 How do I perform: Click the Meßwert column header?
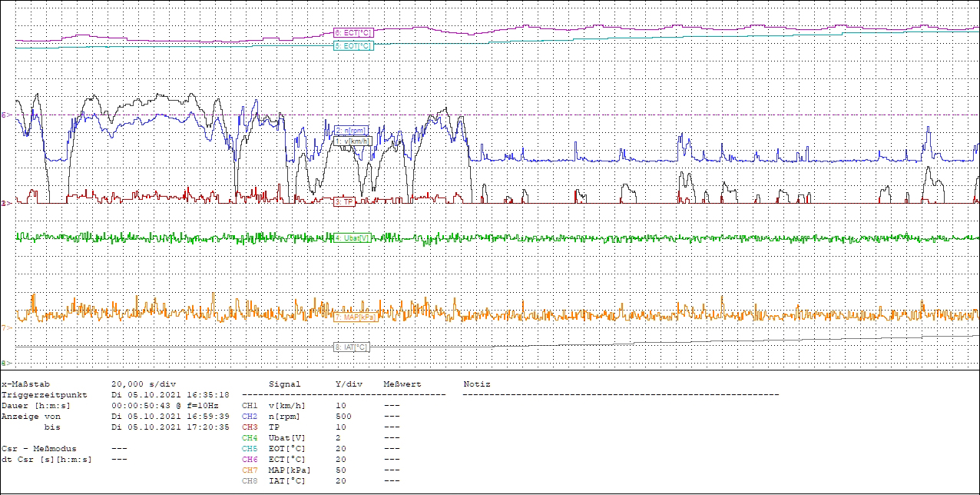(x=400, y=384)
